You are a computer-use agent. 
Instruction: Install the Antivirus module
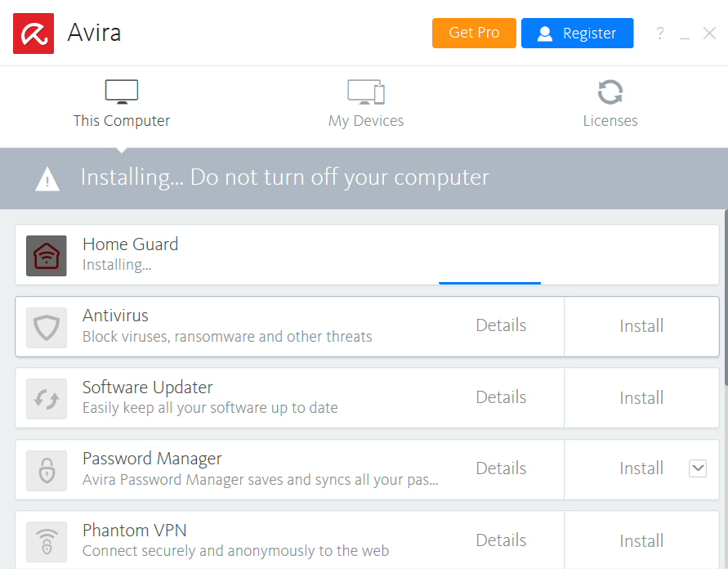point(641,326)
